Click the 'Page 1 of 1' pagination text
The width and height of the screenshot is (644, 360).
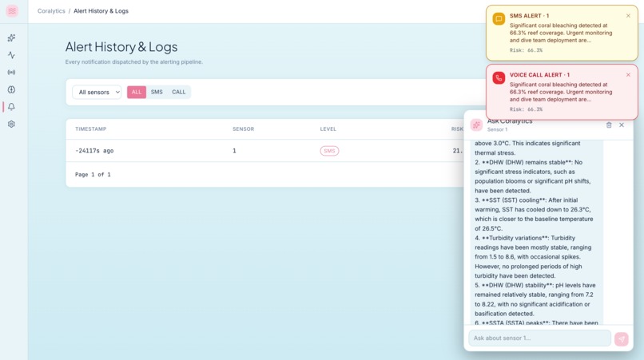pos(93,175)
